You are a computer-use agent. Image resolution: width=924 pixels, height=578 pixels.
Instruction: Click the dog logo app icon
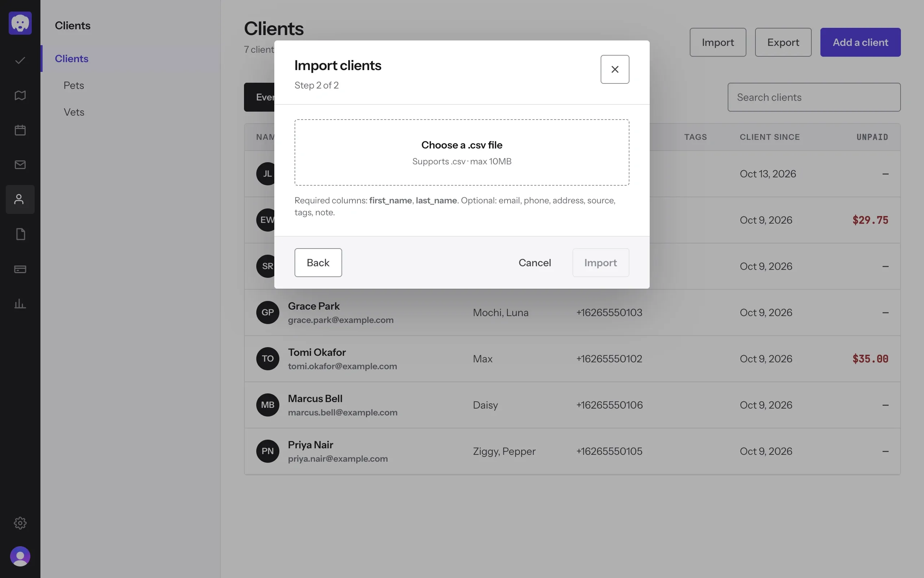(x=20, y=23)
